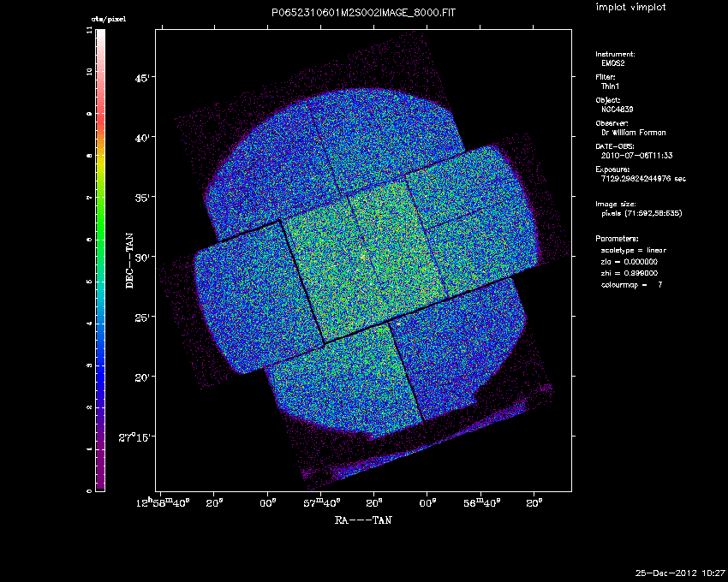This screenshot has width=728, height=582.
Task: Click the X-ray detector image in plot
Action: 363,260
